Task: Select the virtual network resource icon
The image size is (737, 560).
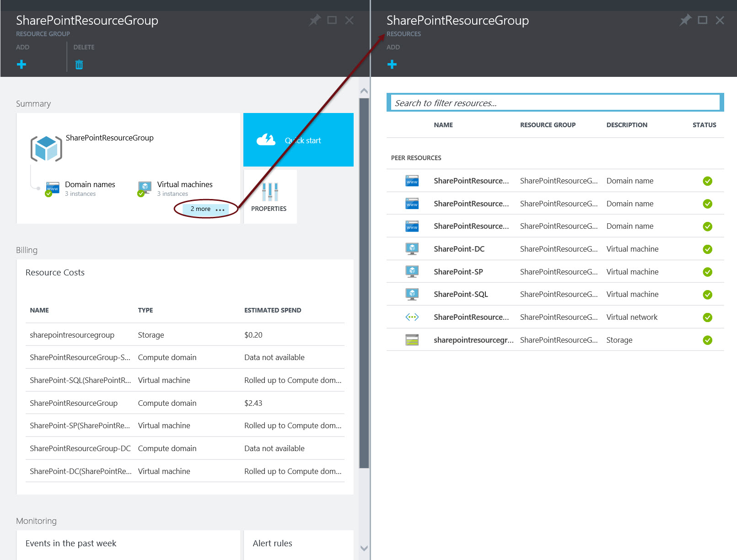Action: pyautogui.click(x=412, y=317)
